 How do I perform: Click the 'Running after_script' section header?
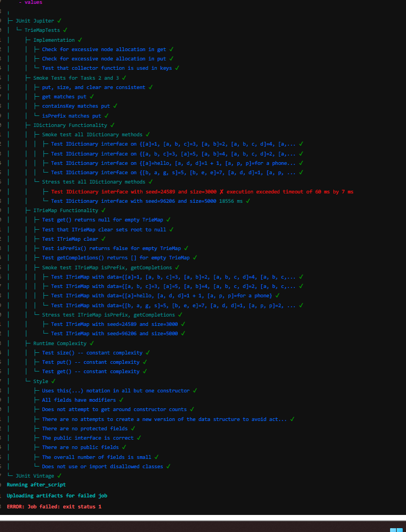coord(36,485)
